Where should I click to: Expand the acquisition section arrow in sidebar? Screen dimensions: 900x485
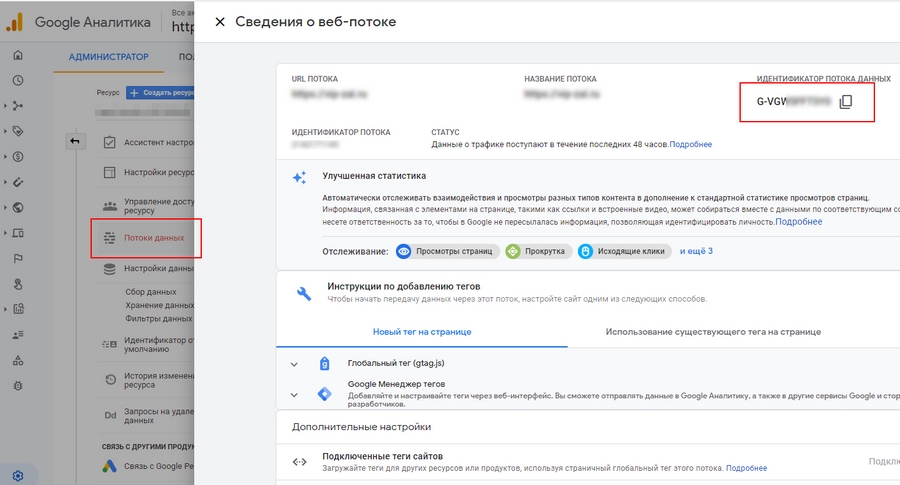[x=5, y=106]
